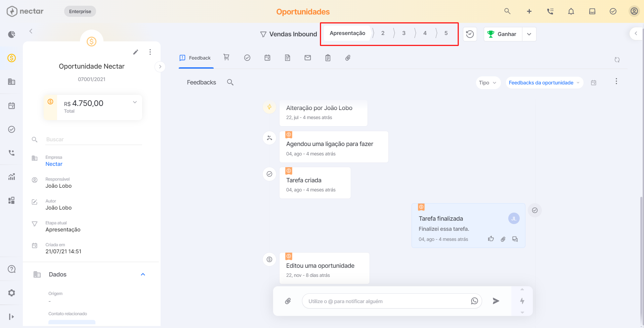Screen dimensions: 644x328
Task: Open the Tipo filter dropdown
Action: coord(488,83)
